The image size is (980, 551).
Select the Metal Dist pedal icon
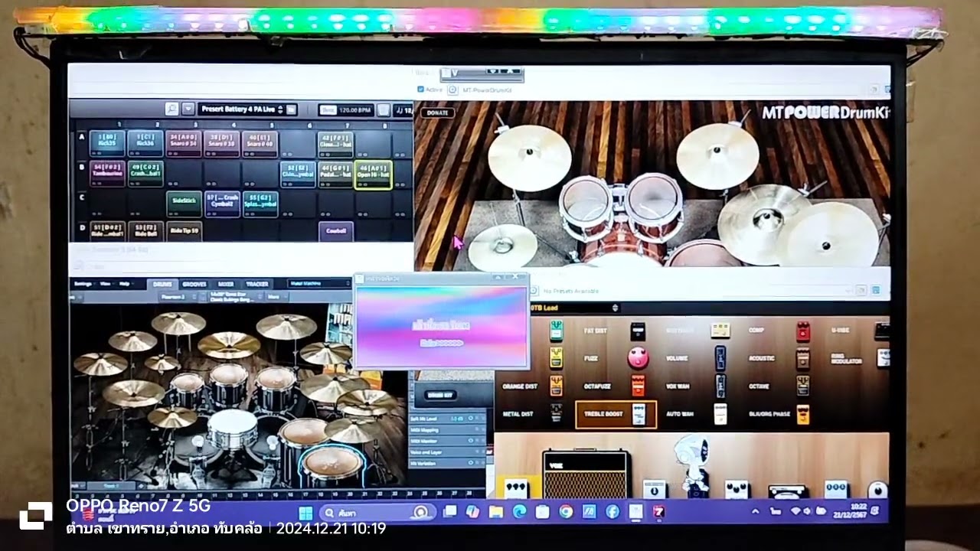point(557,413)
